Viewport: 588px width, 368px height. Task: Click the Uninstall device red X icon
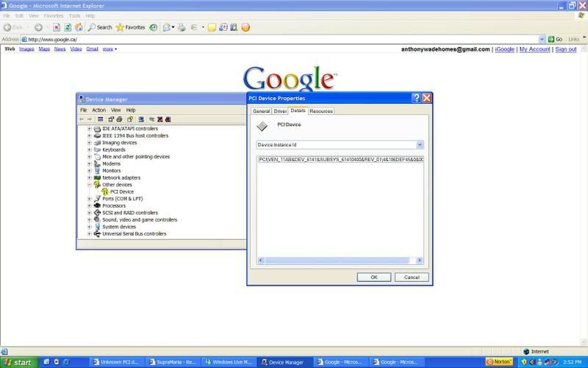click(159, 119)
